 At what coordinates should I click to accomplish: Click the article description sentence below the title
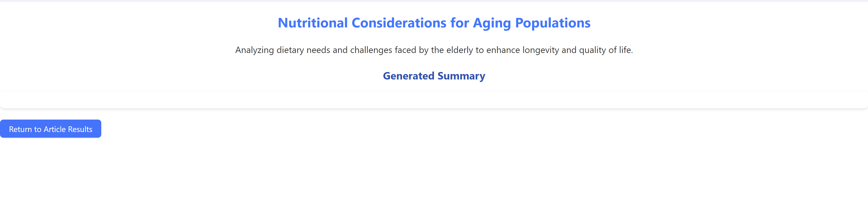(434, 50)
